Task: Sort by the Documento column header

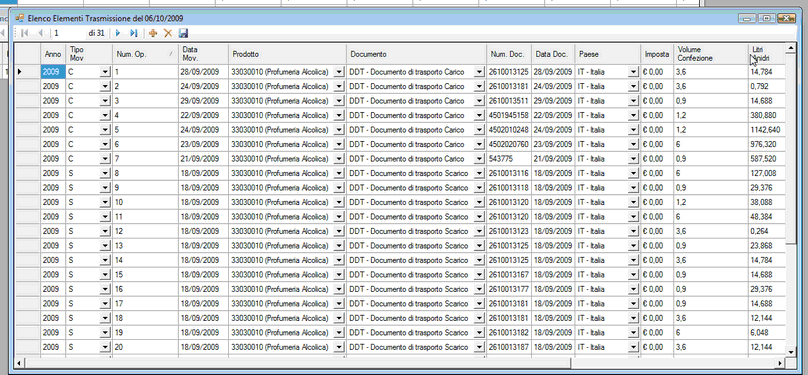Action: coord(416,54)
